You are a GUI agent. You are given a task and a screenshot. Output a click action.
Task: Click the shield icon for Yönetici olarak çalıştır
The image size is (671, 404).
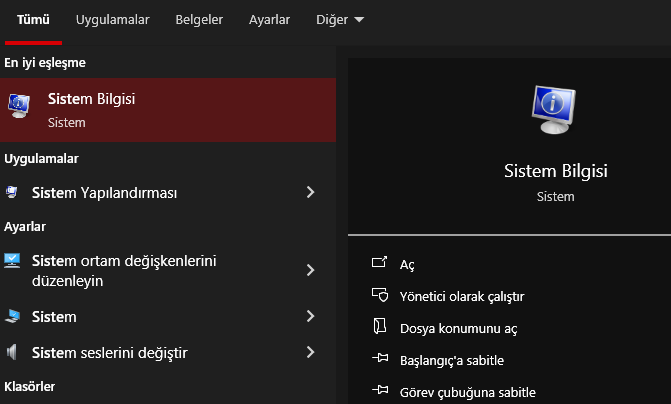coord(379,296)
